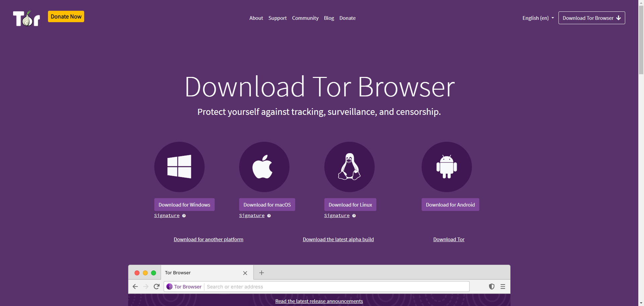This screenshot has width=644, height=306.
Task: Click the Linux penguin circle icon
Action: (350, 167)
